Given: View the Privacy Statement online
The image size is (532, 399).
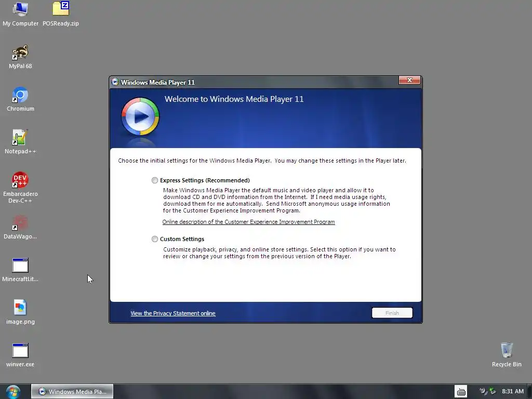Looking at the screenshot, I should pyautogui.click(x=172, y=313).
